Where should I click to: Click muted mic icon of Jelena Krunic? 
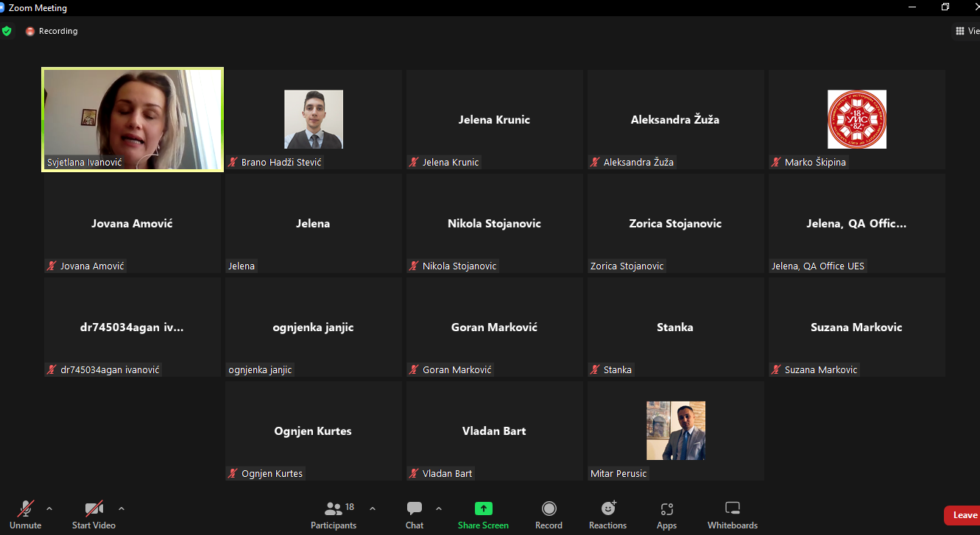(414, 162)
